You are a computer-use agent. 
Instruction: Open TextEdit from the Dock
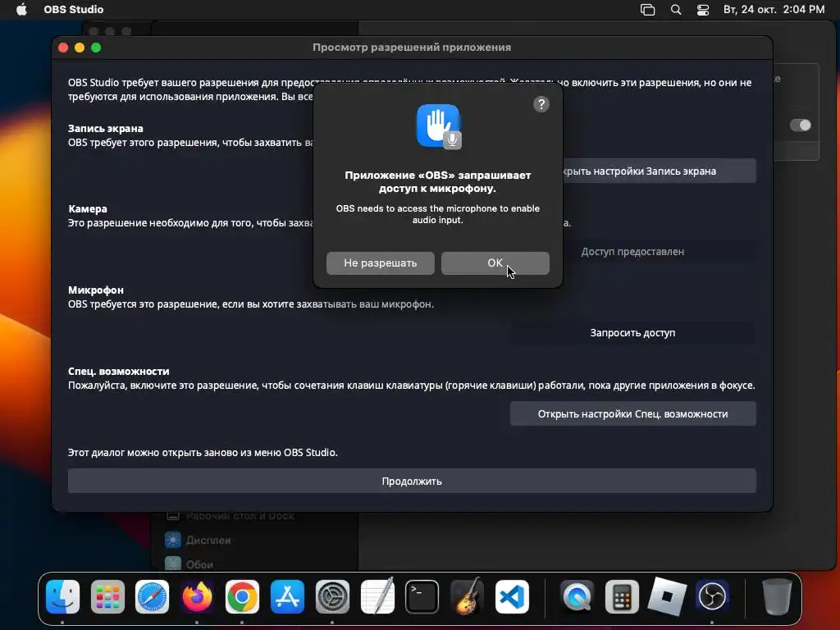(x=377, y=596)
